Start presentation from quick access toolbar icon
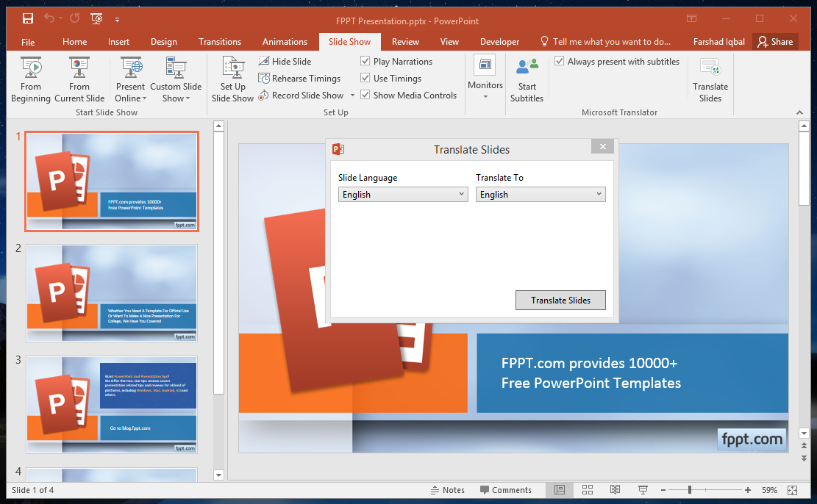Viewport: 817px width, 504px height. (x=96, y=19)
